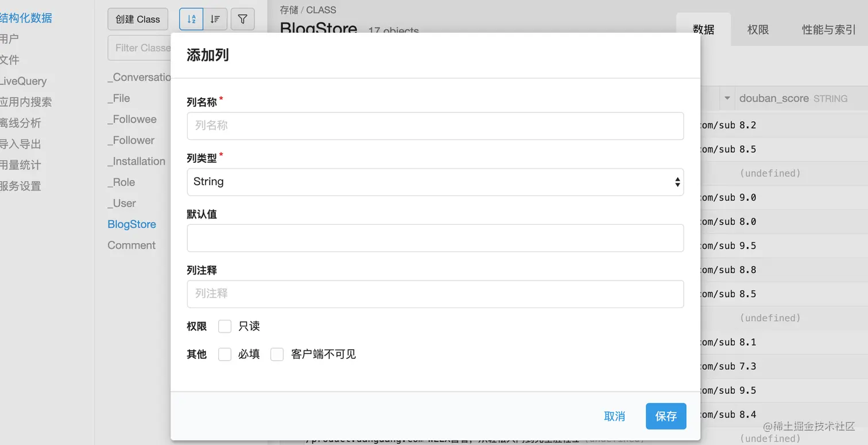Sort classes descending icon
This screenshot has height=445, width=868.
coord(215,19)
